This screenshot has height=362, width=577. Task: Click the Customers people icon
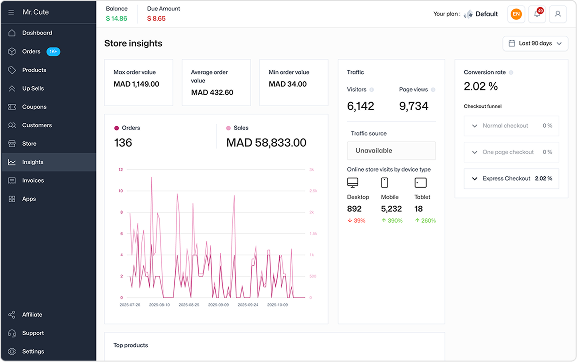[12, 125]
